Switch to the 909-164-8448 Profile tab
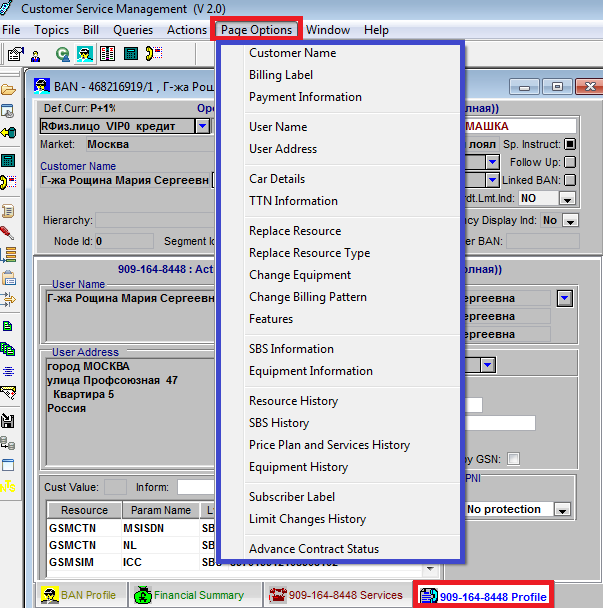 [x=483, y=596]
